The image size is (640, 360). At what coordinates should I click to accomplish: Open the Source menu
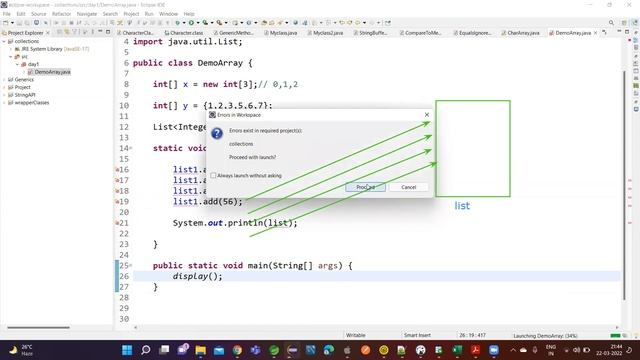[x=39, y=14]
